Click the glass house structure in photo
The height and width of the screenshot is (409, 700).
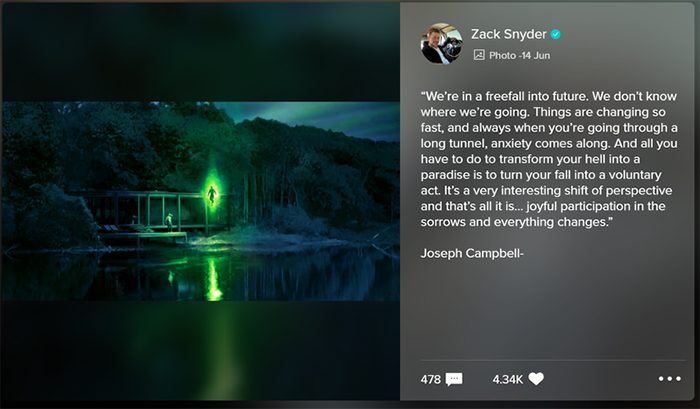coord(147,211)
